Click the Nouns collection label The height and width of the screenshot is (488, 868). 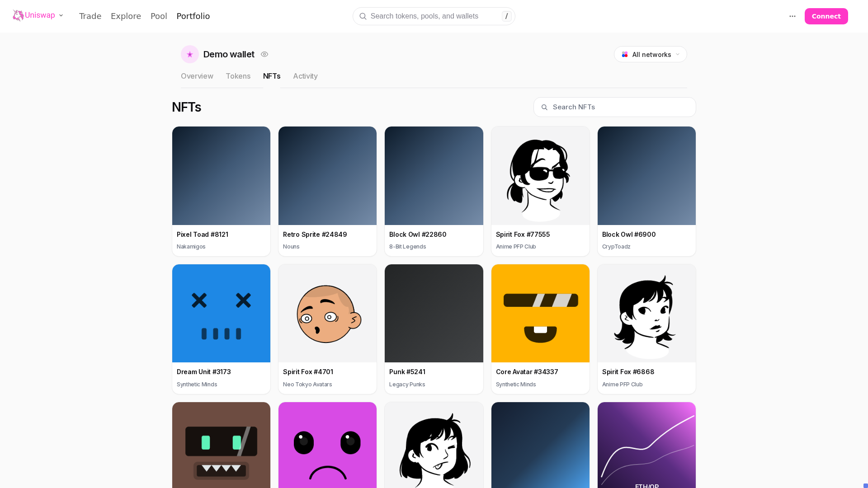pyautogui.click(x=291, y=247)
